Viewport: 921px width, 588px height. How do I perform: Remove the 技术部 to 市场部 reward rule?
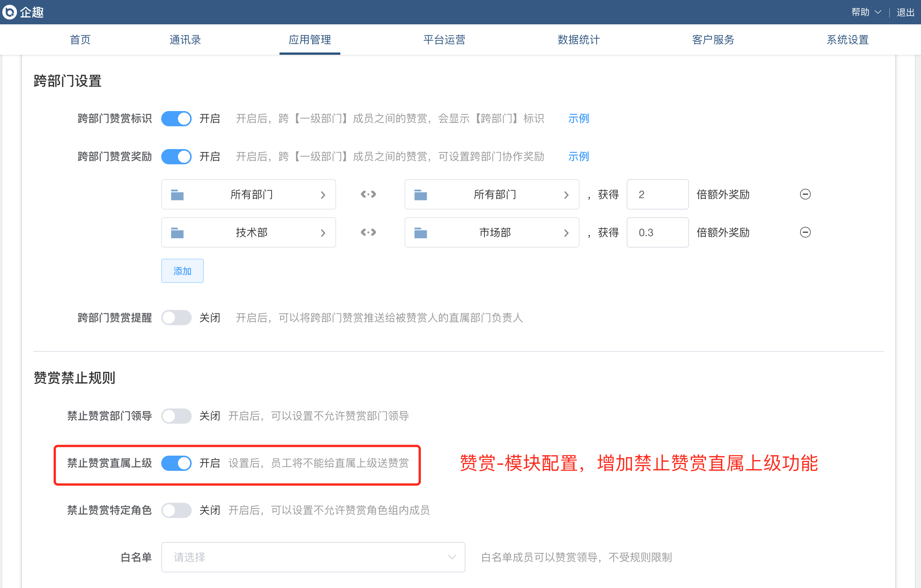(x=805, y=233)
